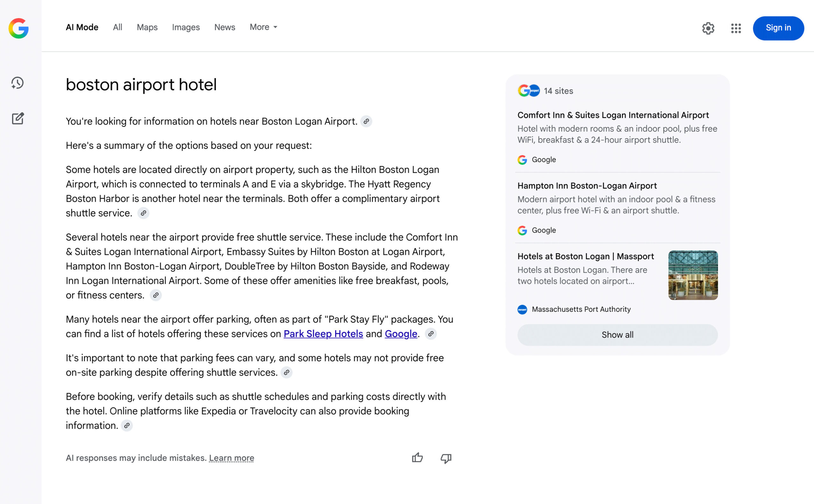The width and height of the screenshot is (814, 504).
Task: Click Show all sources button
Action: click(x=617, y=335)
